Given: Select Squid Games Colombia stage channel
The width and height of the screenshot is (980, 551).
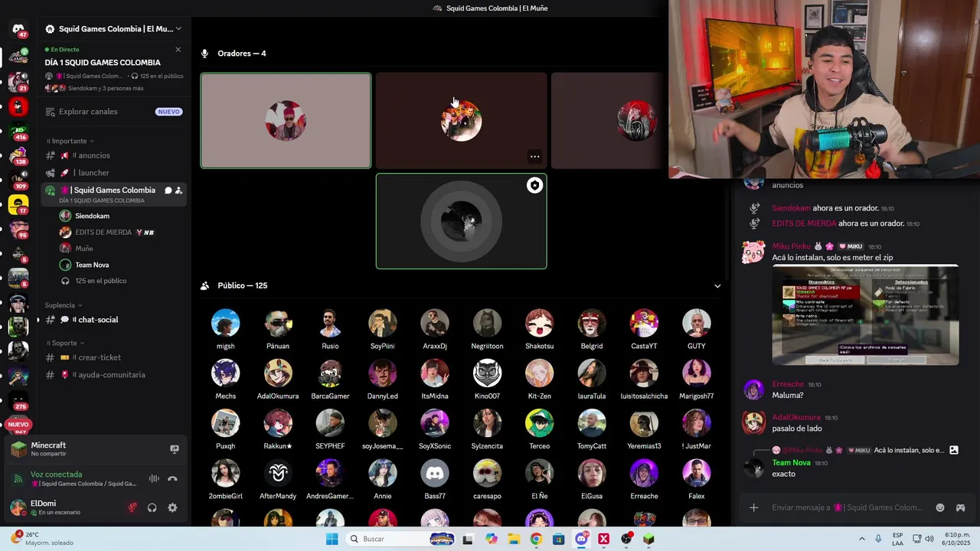Looking at the screenshot, I should (x=113, y=194).
